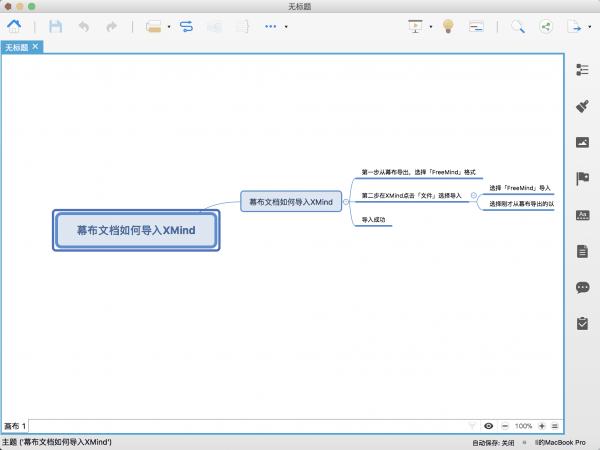
Task: Click the boundary tool icon
Action: [x=214, y=26]
